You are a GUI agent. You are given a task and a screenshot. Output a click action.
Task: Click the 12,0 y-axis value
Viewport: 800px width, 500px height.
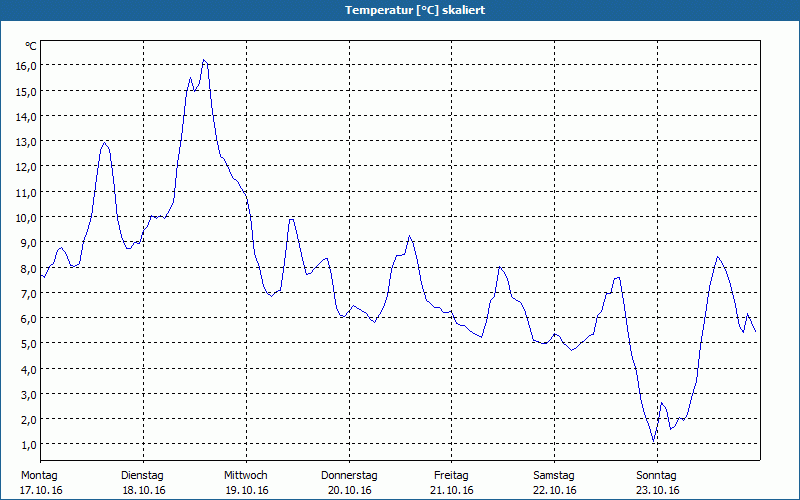pos(27,167)
